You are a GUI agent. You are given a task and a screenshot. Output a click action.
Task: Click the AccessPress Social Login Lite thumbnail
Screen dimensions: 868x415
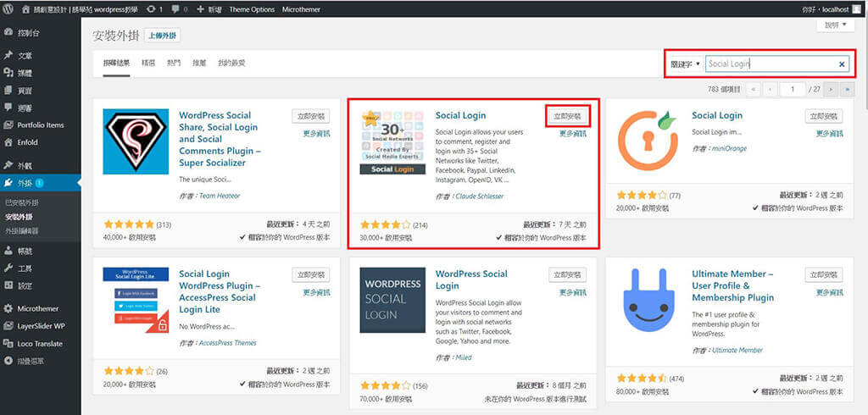pyautogui.click(x=136, y=301)
